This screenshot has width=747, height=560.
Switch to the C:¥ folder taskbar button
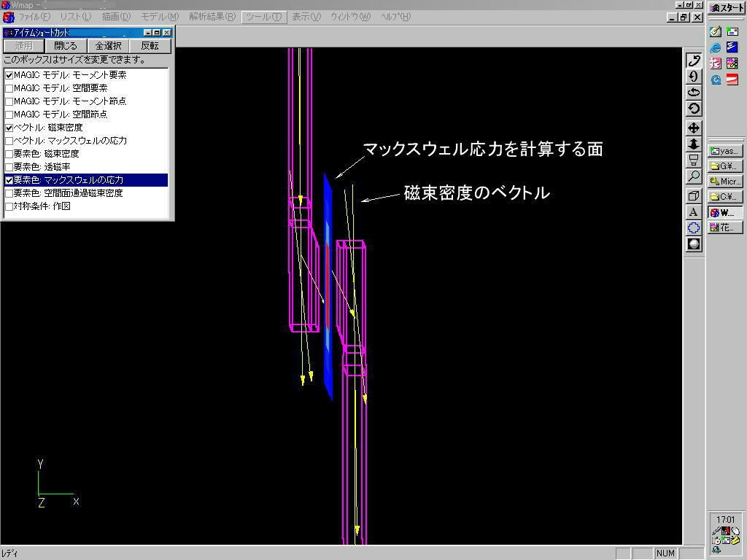point(725,197)
